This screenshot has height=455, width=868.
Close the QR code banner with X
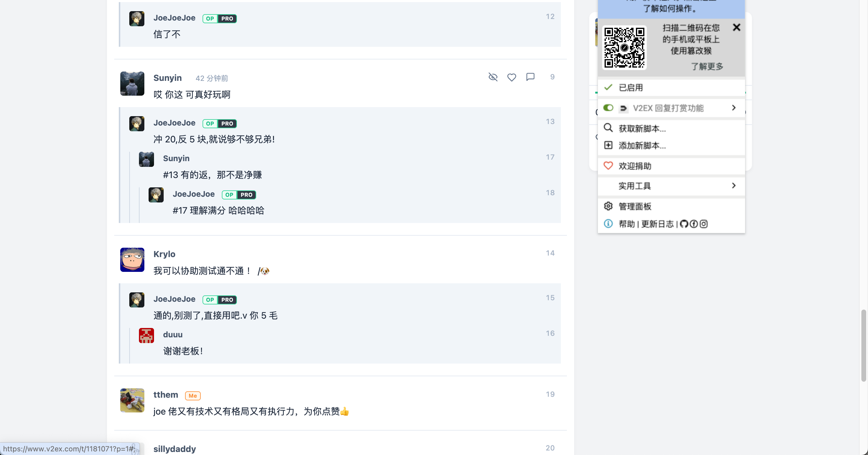(x=737, y=28)
